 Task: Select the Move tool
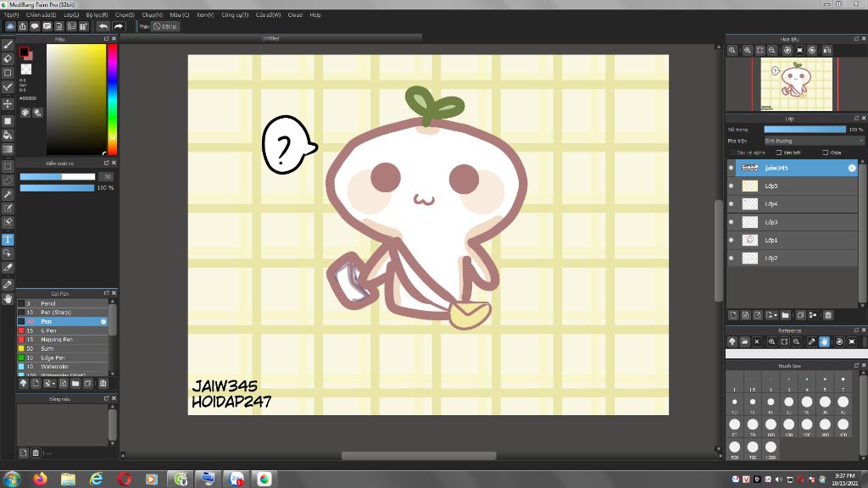[8, 103]
